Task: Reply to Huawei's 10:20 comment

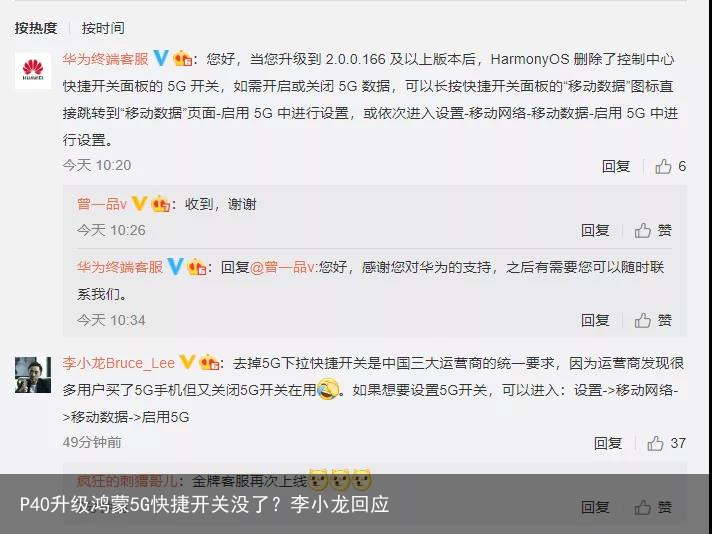Action: point(616,167)
